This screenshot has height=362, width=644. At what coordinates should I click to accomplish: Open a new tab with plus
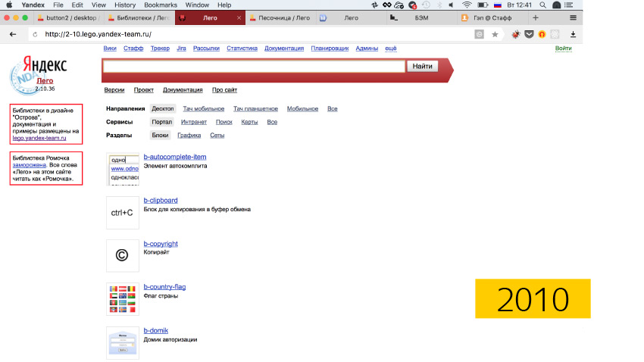coord(535,17)
